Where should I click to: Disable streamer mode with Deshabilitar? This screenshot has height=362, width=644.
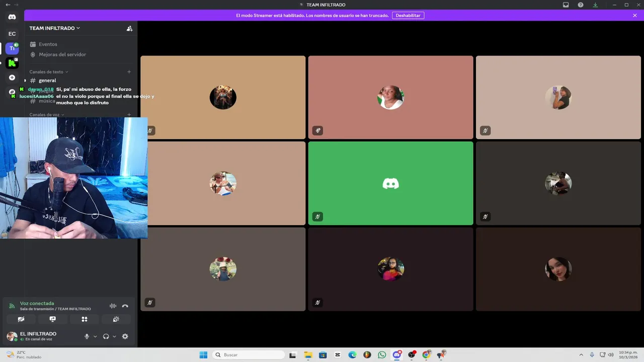coord(408,16)
